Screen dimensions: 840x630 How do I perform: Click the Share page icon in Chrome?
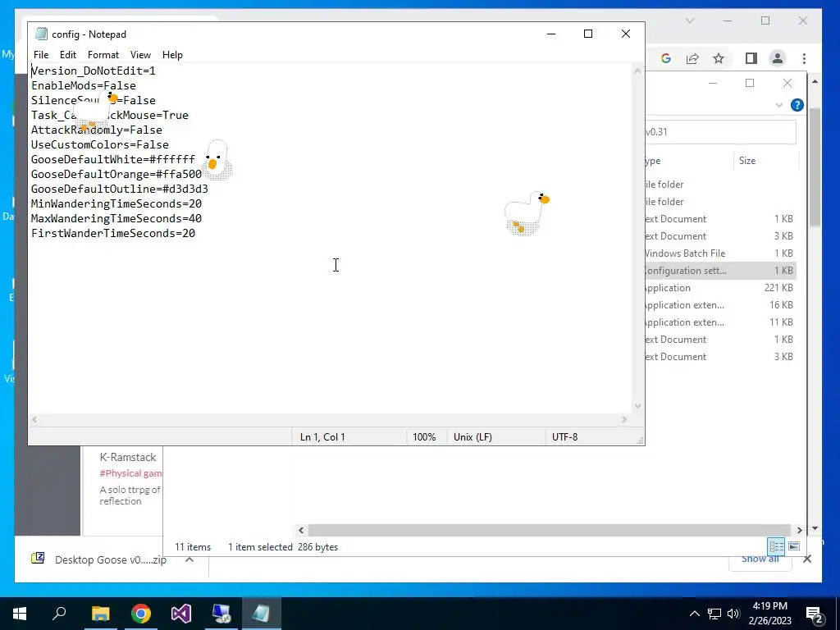click(692, 58)
